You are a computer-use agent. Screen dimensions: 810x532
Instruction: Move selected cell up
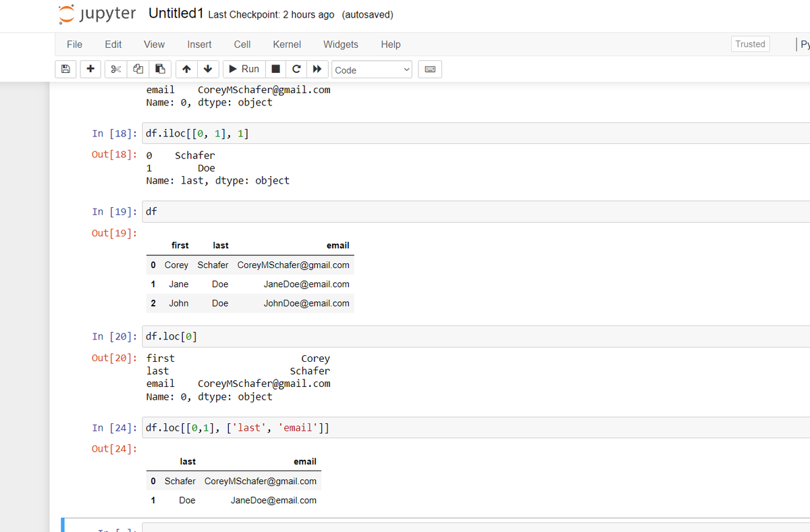[186, 69]
